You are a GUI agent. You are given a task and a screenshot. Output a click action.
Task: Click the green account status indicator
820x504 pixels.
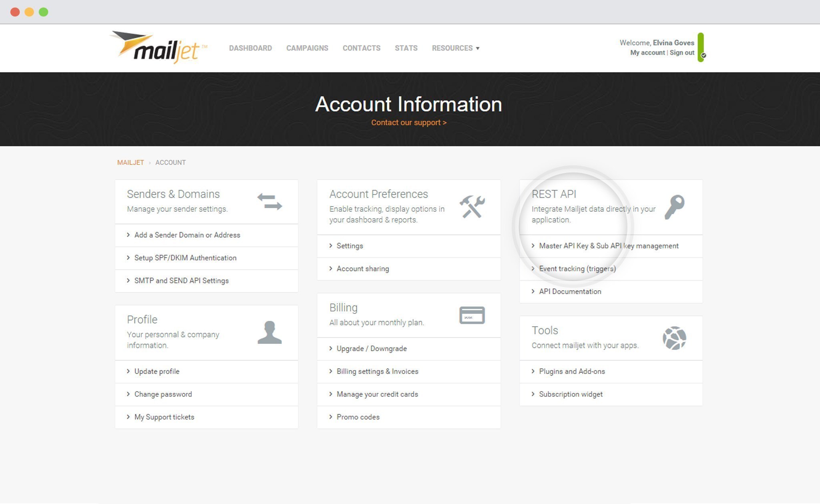[x=701, y=47]
